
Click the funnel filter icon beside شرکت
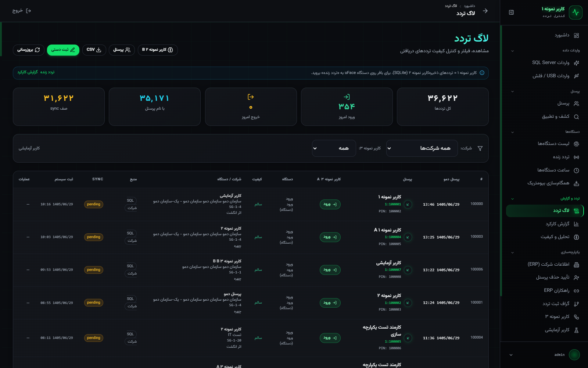point(480,148)
